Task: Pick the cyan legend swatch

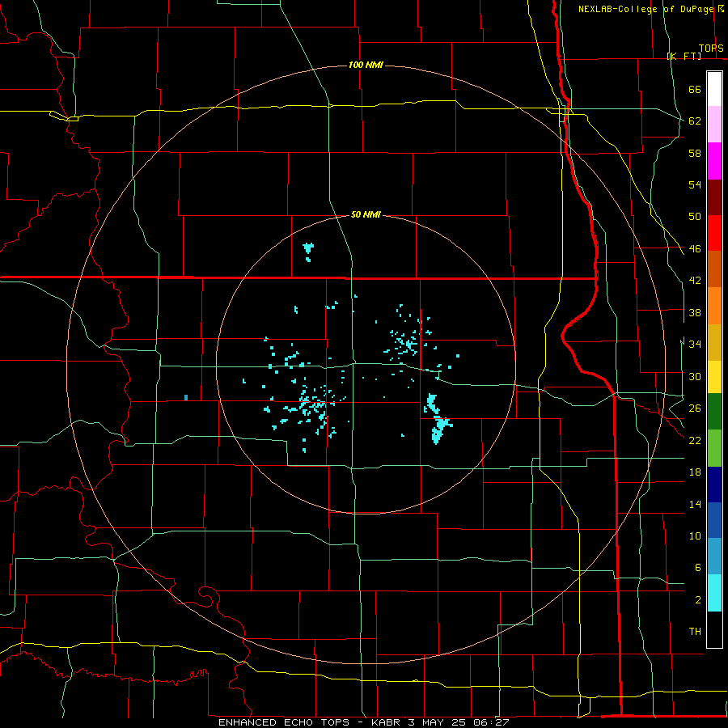Action: pos(714,593)
